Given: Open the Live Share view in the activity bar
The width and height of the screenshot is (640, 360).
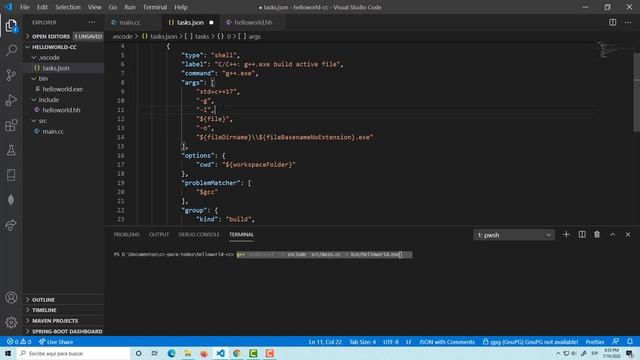Looking at the screenshot, I should 11,225.
